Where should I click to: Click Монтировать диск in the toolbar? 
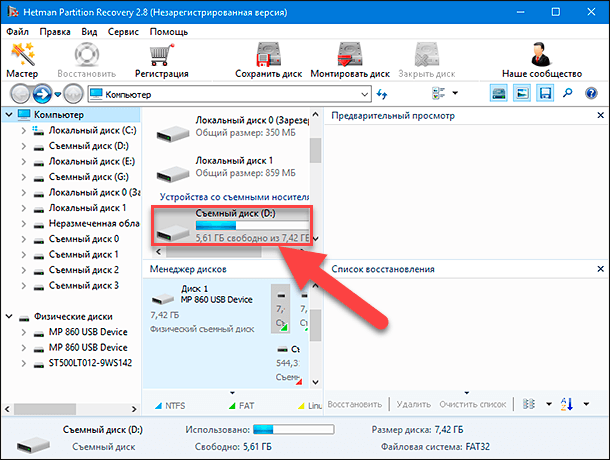(350, 60)
